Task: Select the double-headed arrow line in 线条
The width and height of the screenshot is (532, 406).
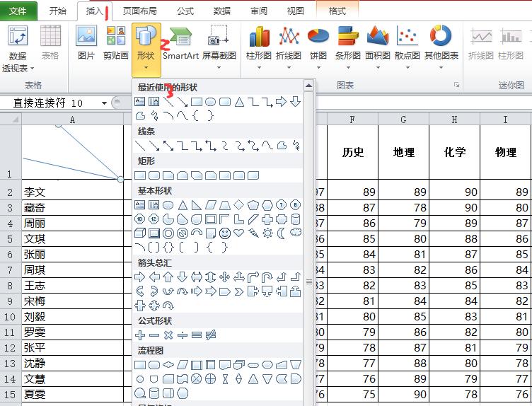Action: (168, 146)
